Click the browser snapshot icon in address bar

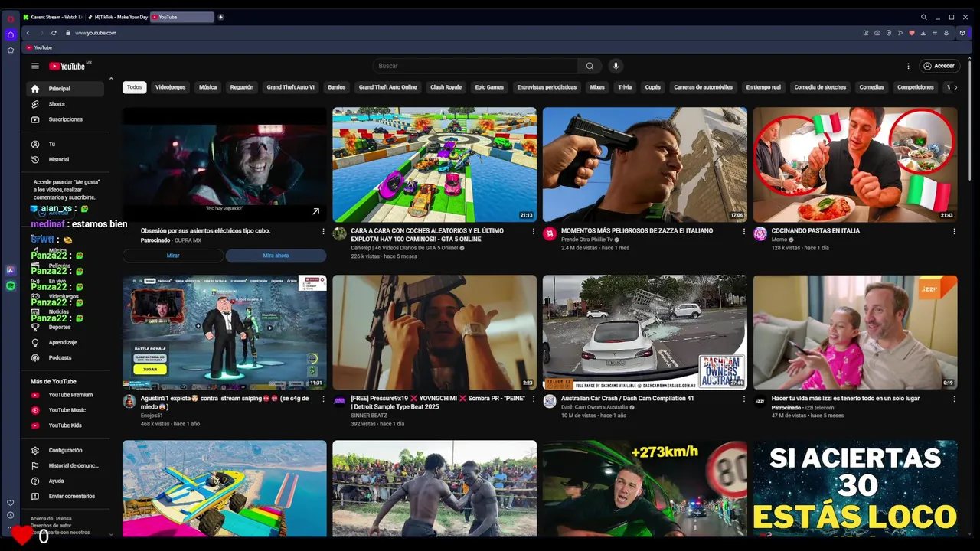click(x=877, y=33)
